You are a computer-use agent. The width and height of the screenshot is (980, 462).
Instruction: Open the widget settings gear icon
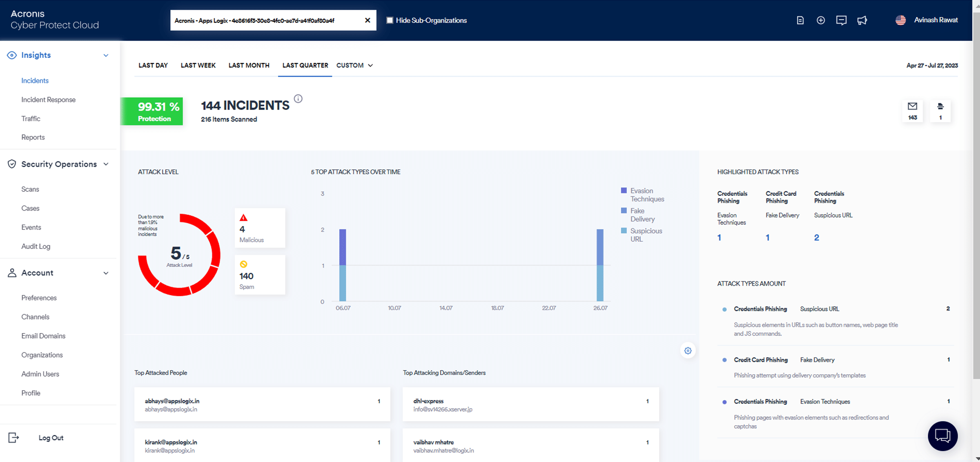[688, 351]
